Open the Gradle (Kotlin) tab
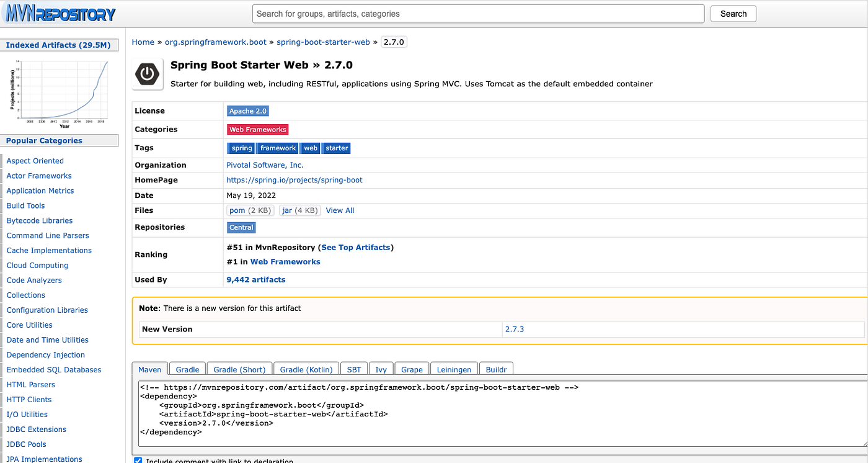 click(x=306, y=369)
